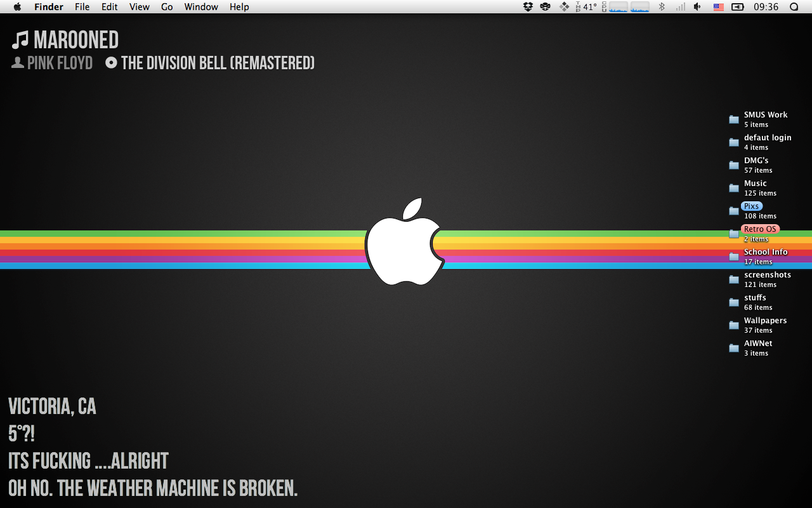Select the Music folder icon

click(x=734, y=188)
